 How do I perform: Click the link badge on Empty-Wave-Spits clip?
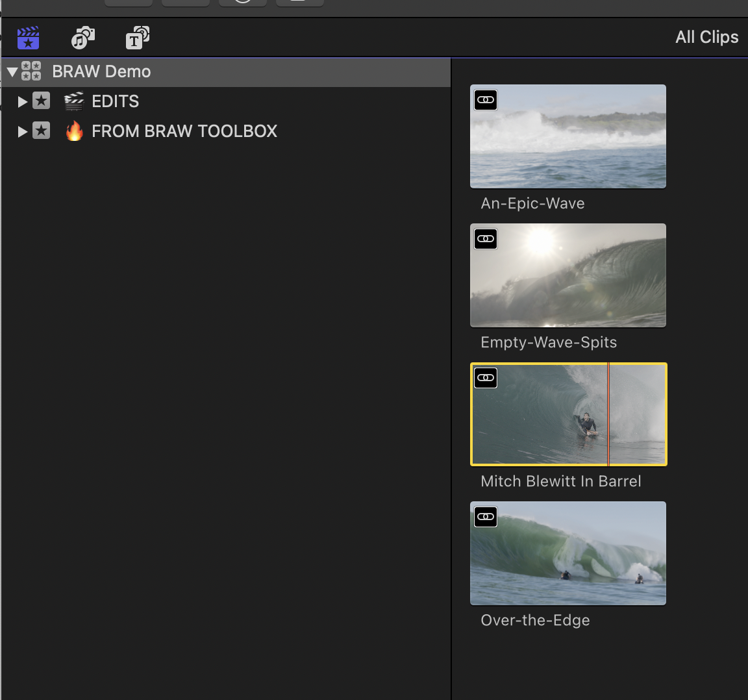486,239
